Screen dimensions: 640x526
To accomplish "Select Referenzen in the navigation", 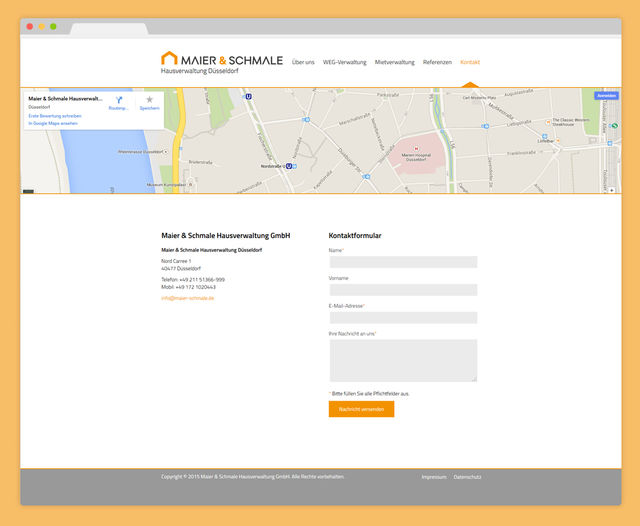I will [x=437, y=62].
